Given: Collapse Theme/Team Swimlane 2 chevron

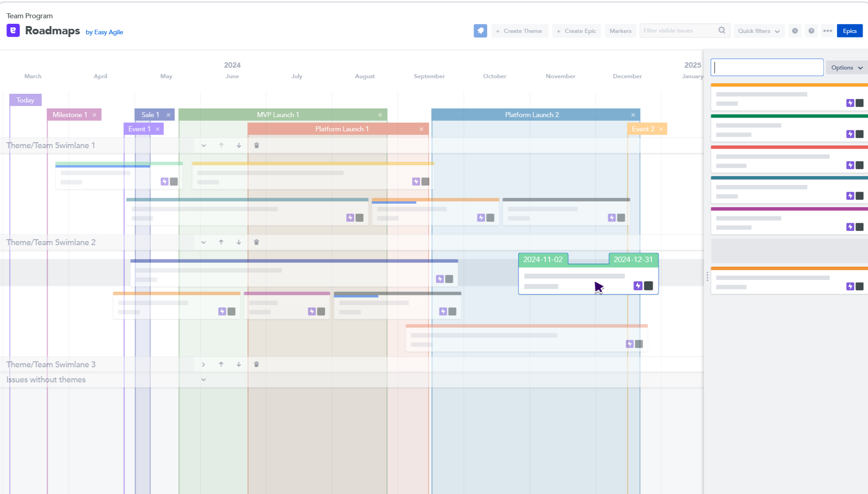Looking at the screenshot, I should (x=204, y=242).
